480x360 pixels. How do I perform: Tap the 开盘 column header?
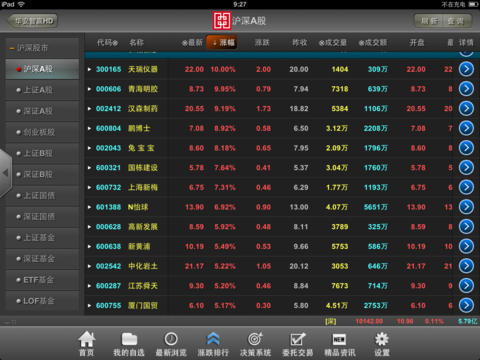click(x=417, y=43)
